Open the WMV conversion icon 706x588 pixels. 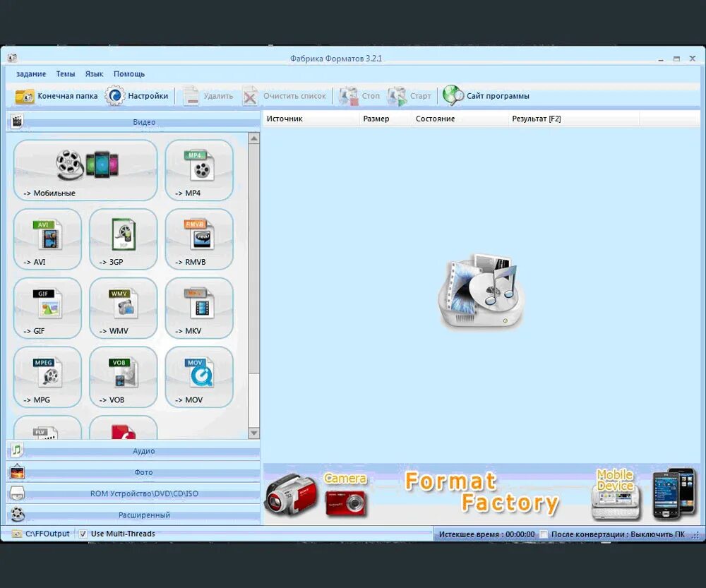click(124, 308)
